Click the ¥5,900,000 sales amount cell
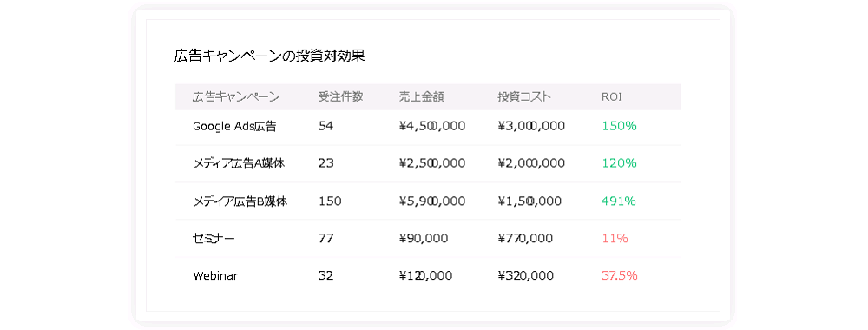 pyautogui.click(x=431, y=201)
